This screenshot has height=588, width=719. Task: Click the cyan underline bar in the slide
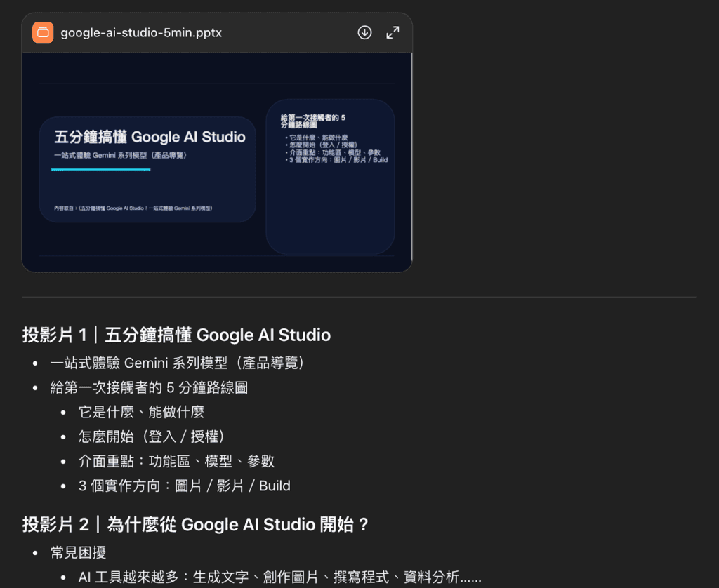100,169
